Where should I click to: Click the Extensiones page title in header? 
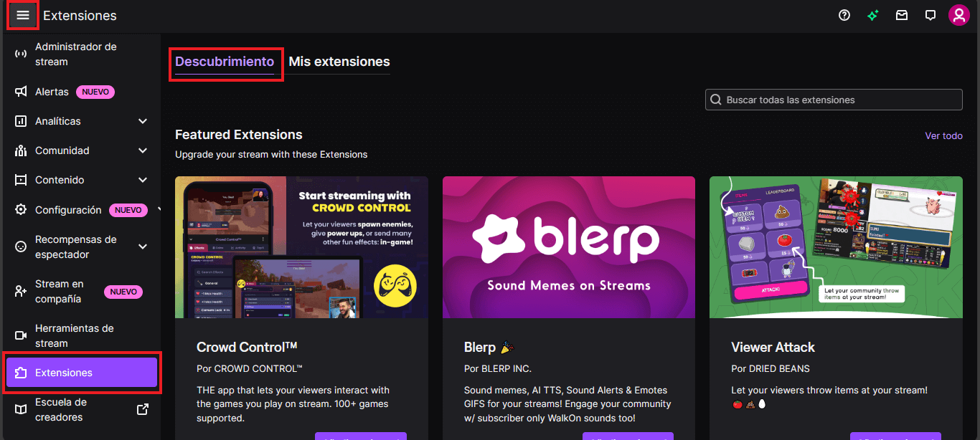(x=80, y=15)
